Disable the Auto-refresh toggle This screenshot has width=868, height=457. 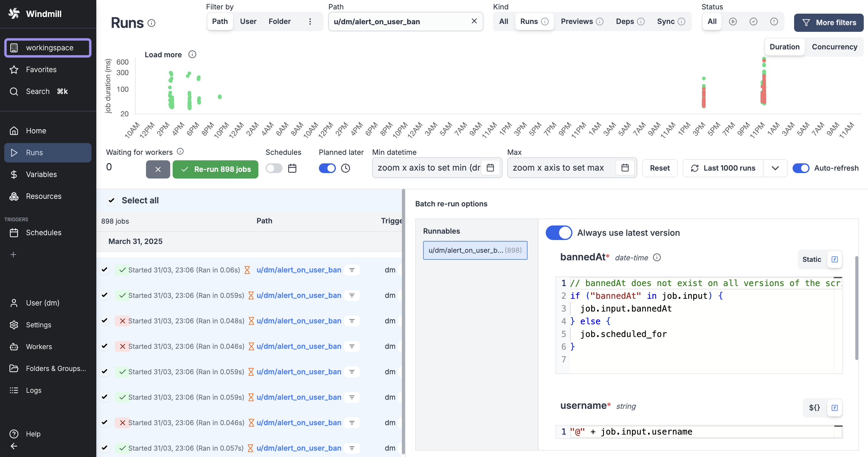tap(801, 168)
